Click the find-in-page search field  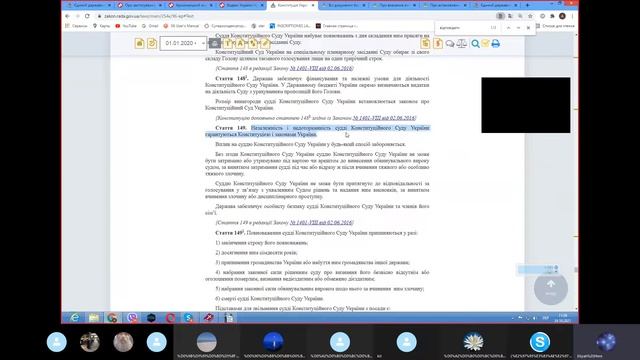point(463,28)
